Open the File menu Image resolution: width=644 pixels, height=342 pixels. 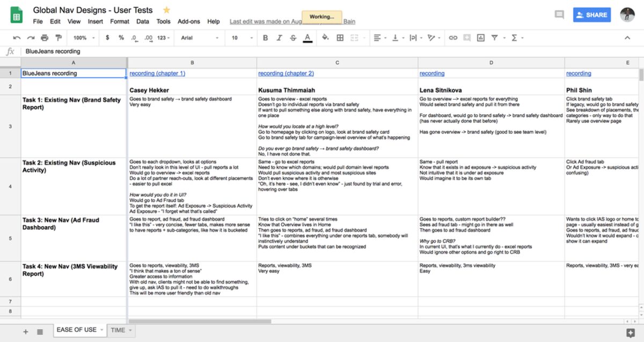pos(38,21)
